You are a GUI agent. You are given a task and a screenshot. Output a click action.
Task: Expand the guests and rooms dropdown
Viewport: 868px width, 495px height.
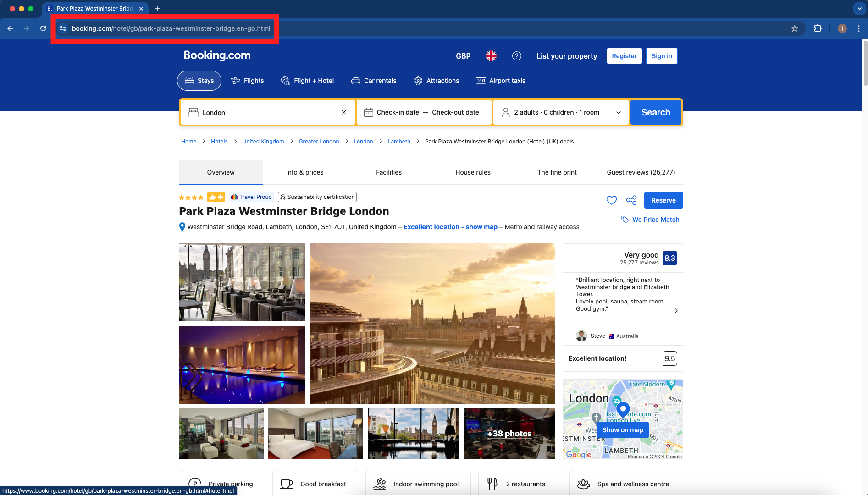coord(561,113)
